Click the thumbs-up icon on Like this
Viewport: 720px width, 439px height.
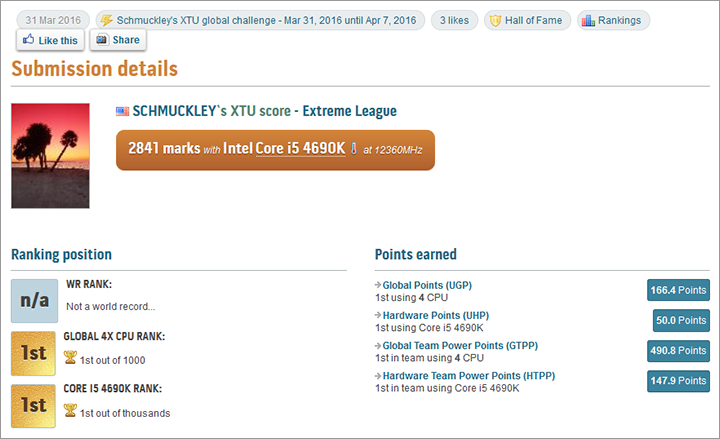pyautogui.click(x=28, y=39)
